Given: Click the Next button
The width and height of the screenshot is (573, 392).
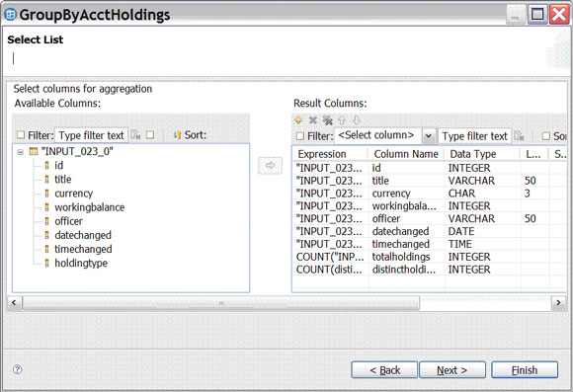Looking at the screenshot, I should pyautogui.click(x=452, y=370).
